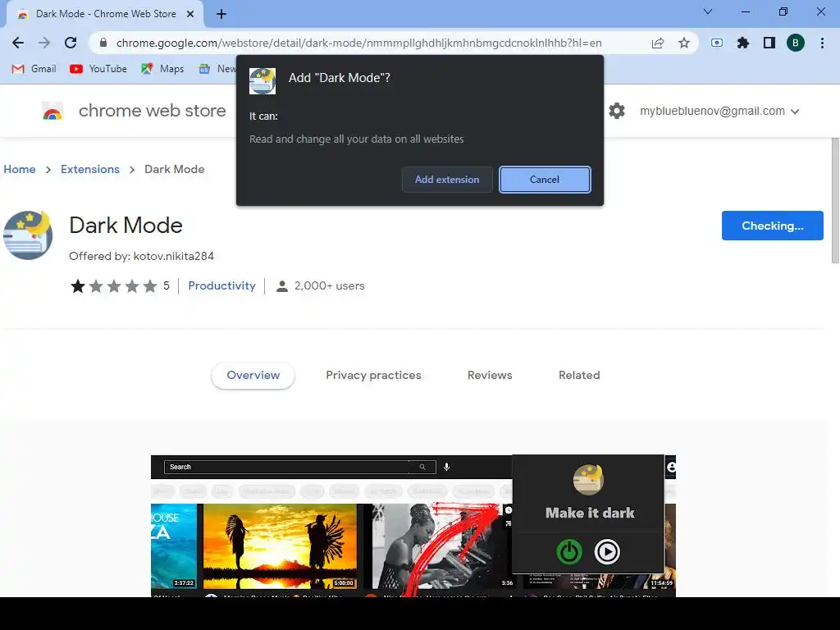Bookmark this tab with the star icon
840x630 pixels.
pyautogui.click(x=684, y=43)
